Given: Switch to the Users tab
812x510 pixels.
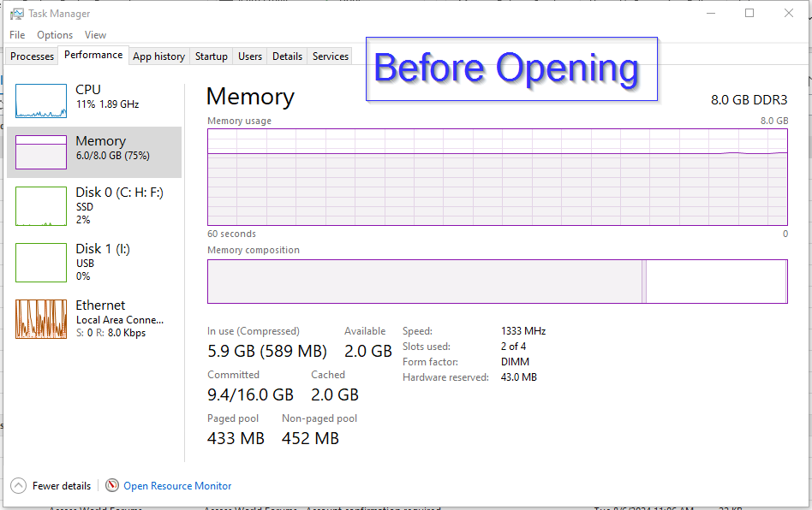Looking at the screenshot, I should coord(250,56).
